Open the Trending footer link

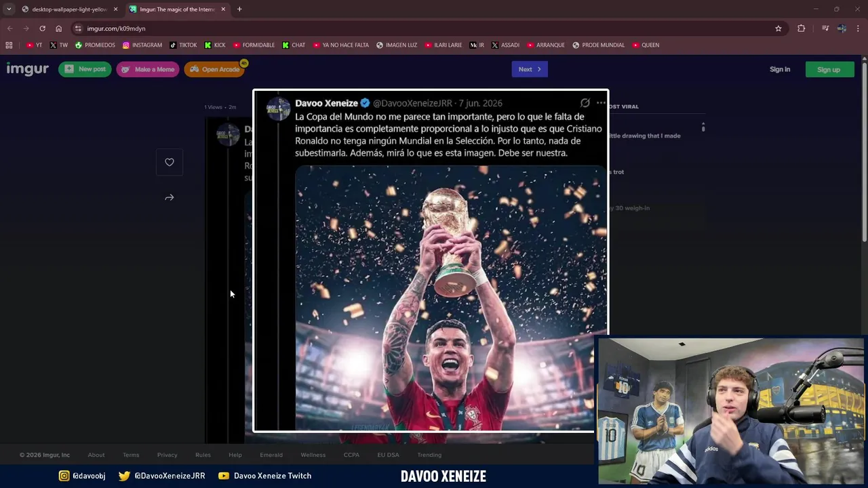429,455
